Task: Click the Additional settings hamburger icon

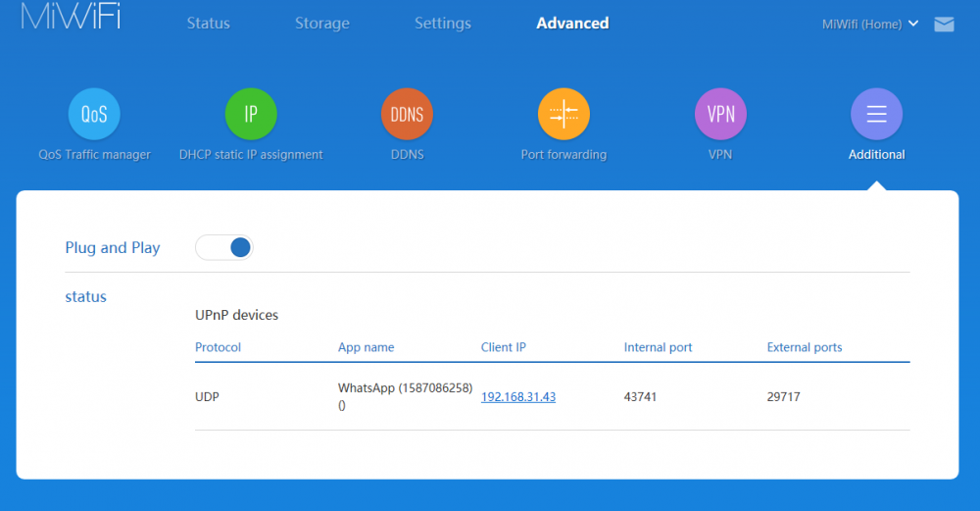Action: coord(876,114)
